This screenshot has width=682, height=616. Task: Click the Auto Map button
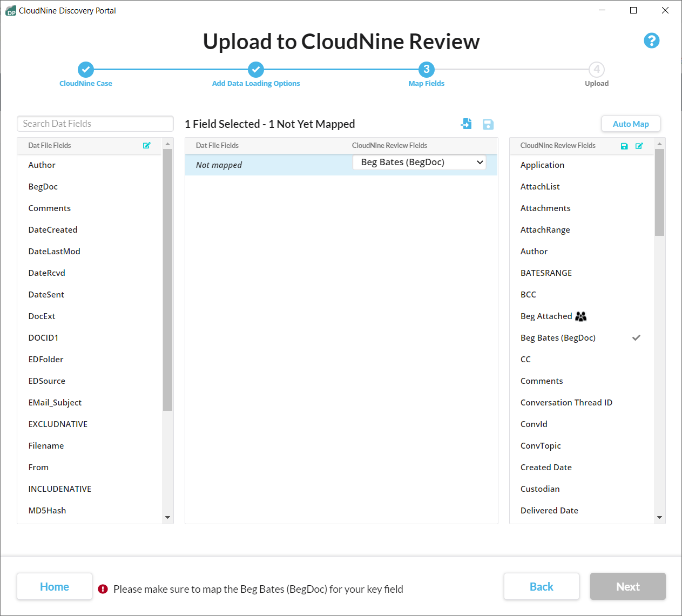pos(630,124)
